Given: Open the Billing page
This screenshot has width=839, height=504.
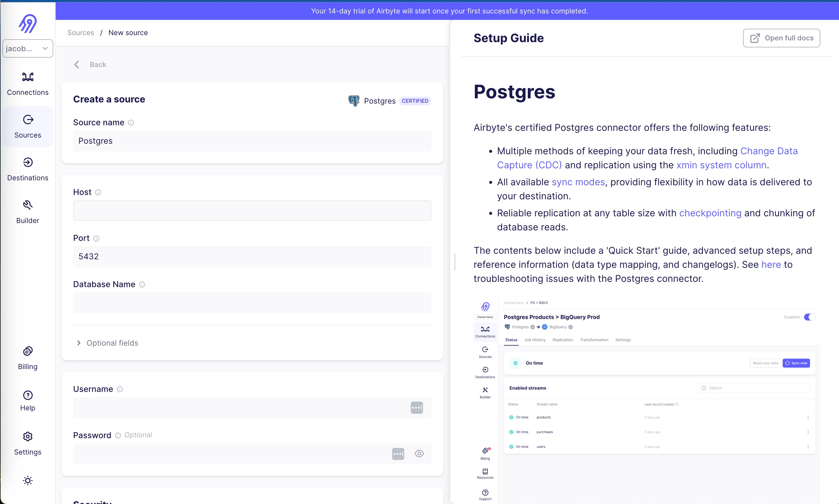Looking at the screenshot, I should (28, 358).
